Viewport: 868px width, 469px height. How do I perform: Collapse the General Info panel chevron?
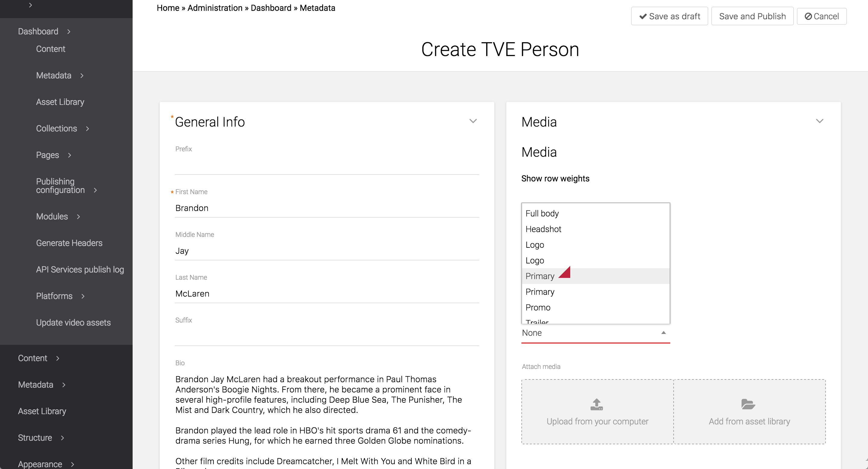(473, 121)
